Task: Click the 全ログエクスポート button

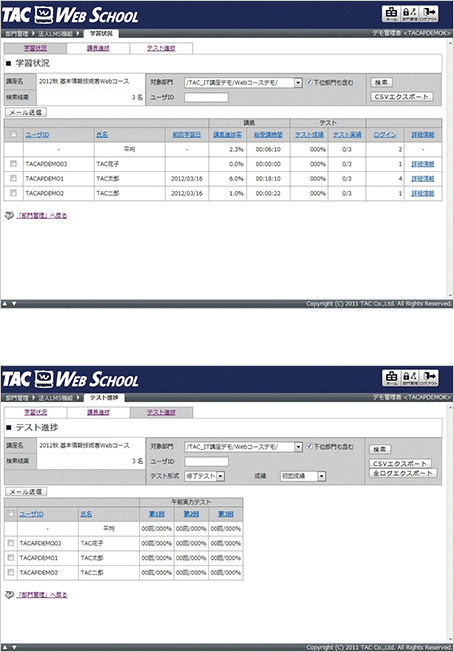Action: click(403, 473)
